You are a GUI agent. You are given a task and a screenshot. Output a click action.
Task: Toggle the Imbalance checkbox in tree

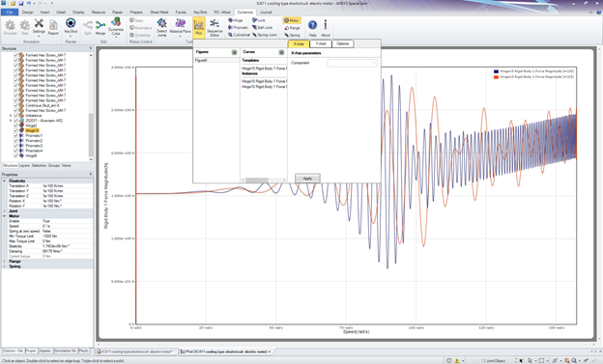[15, 115]
